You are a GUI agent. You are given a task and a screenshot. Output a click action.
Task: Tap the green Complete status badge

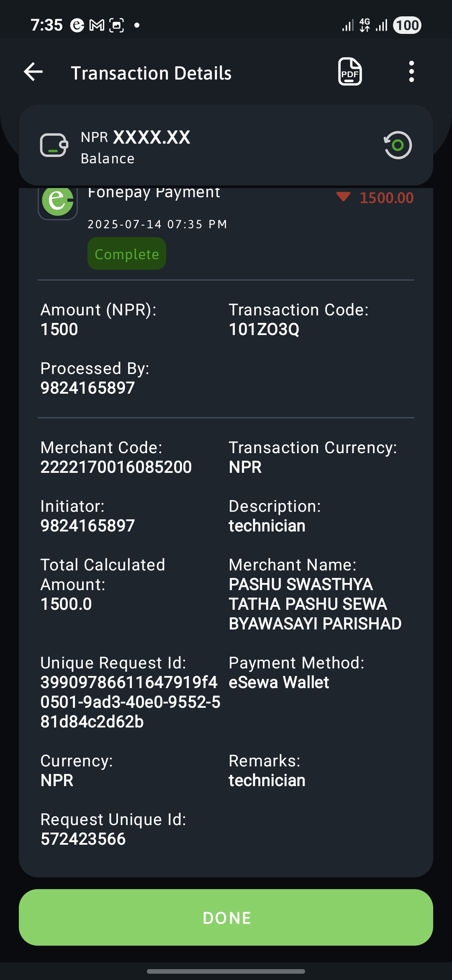pos(127,254)
